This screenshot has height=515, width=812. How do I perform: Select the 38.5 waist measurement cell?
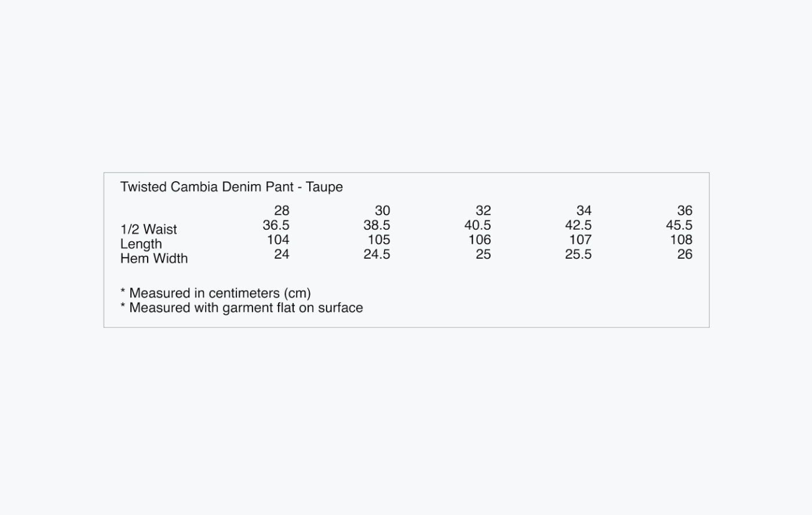pos(376,225)
